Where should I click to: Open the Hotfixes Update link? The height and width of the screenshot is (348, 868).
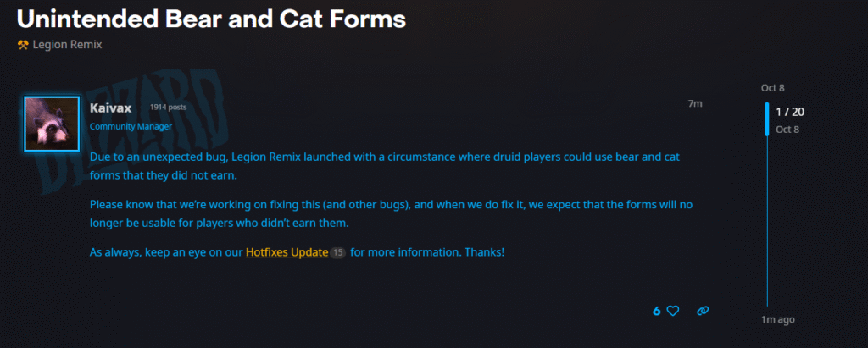click(x=287, y=252)
